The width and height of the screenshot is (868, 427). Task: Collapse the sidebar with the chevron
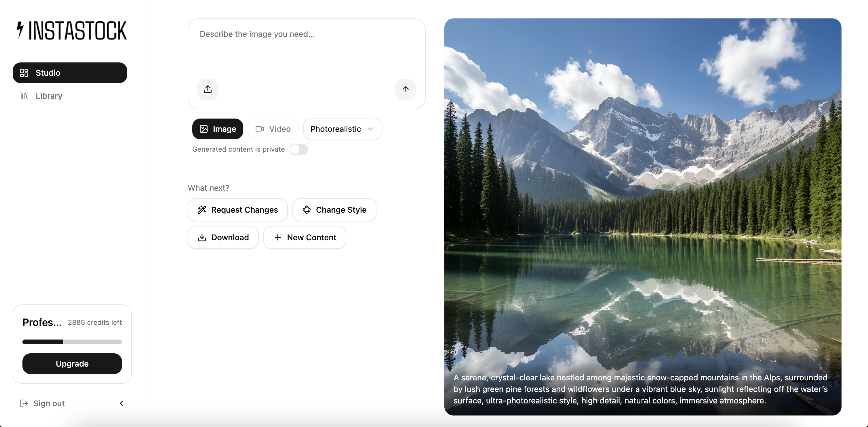pyautogui.click(x=122, y=403)
